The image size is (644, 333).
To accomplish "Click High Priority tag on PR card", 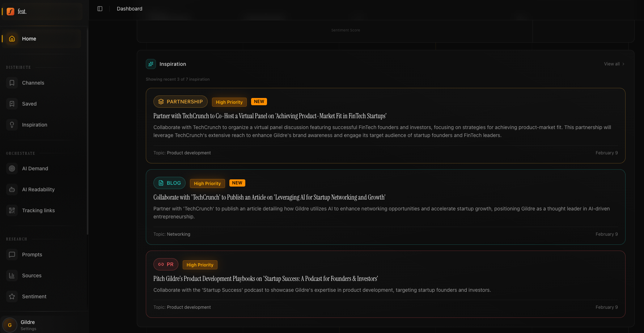I will click(x=200, y=265).
